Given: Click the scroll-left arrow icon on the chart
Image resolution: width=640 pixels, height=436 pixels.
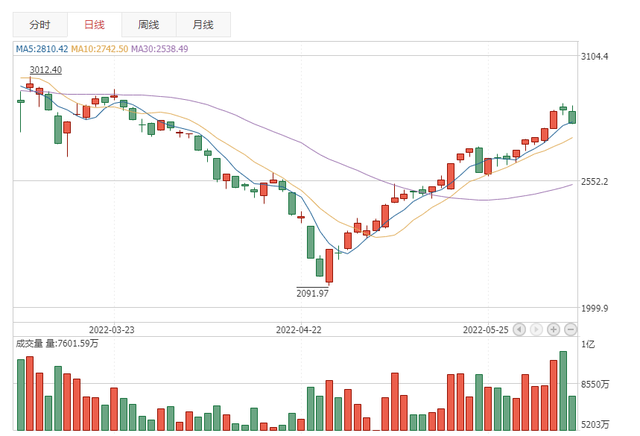Looking at the screenshot, I should coord(520,328).
